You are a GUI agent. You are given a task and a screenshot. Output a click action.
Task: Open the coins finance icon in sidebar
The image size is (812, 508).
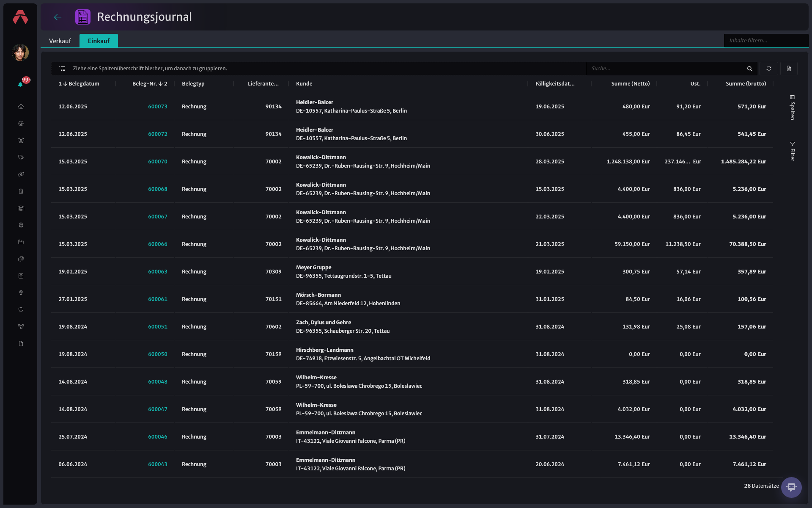21,259
